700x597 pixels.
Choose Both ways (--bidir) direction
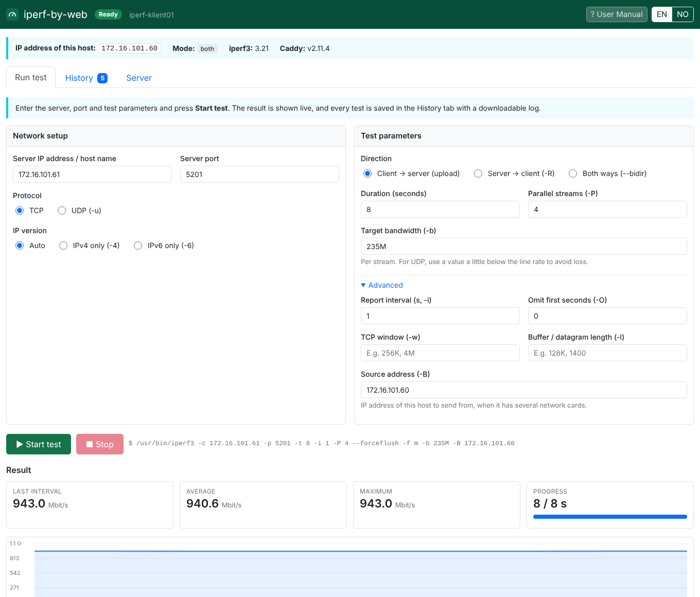pos(573,173)
